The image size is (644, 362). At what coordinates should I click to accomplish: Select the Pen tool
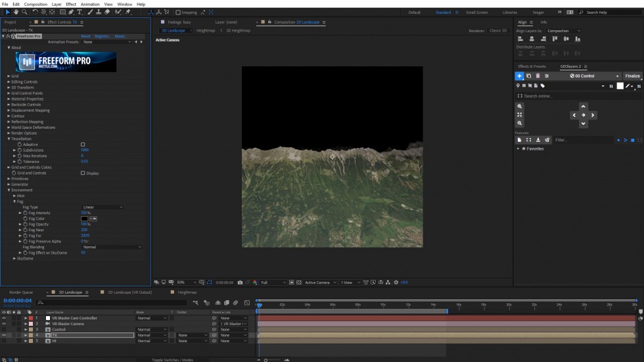coord(71,12)
